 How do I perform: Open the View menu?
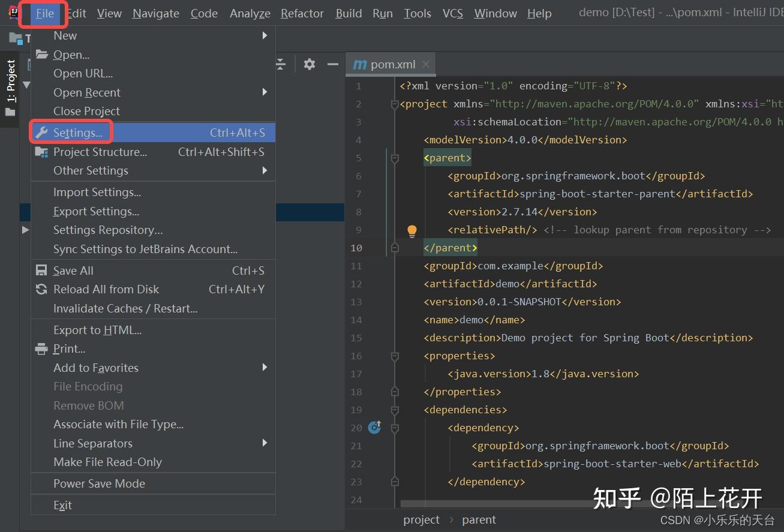tap(109, 13)
